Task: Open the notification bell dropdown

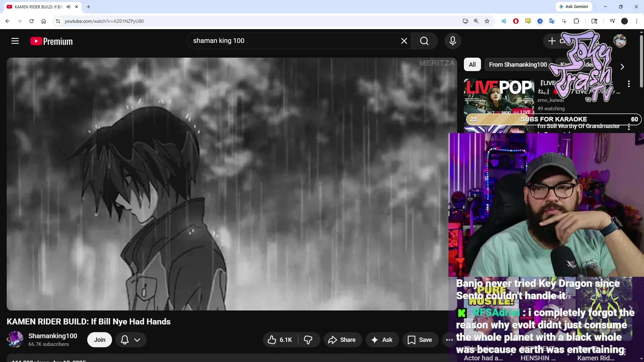Action: coord(130,340)
